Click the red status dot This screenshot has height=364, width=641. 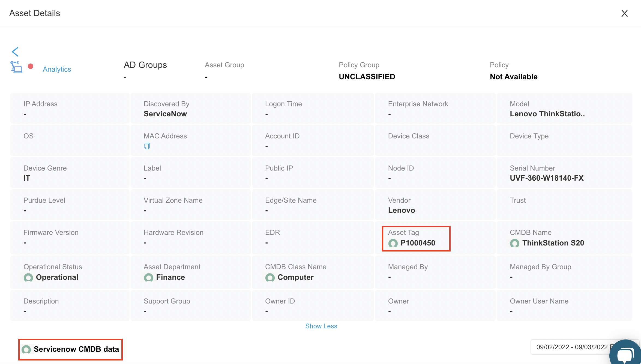[31, 66]
